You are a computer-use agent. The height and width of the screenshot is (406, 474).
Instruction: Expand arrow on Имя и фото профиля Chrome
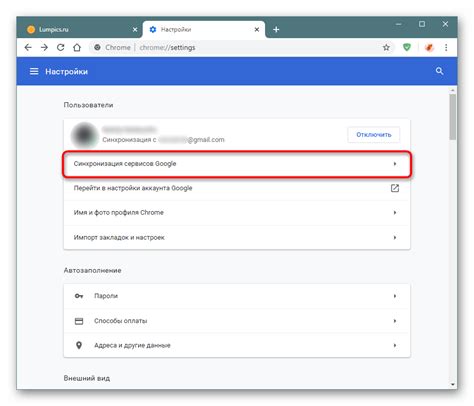tap(395, 213)
